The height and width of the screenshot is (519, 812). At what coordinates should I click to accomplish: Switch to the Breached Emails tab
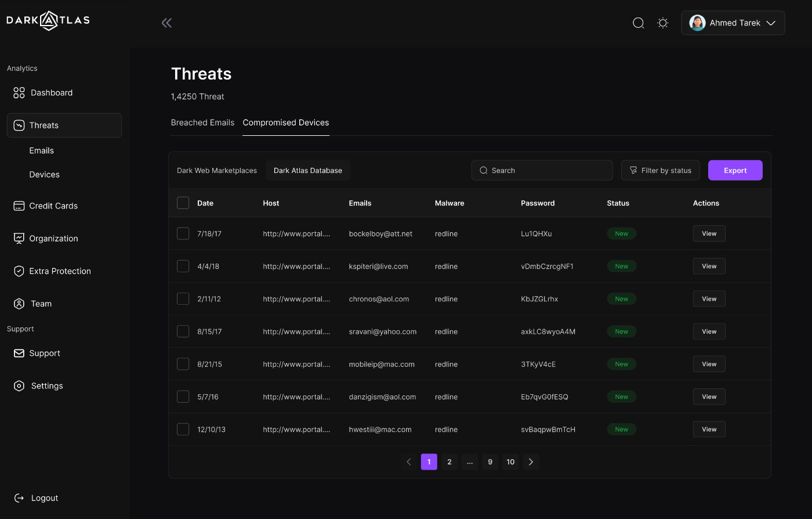tap(202, 122)
